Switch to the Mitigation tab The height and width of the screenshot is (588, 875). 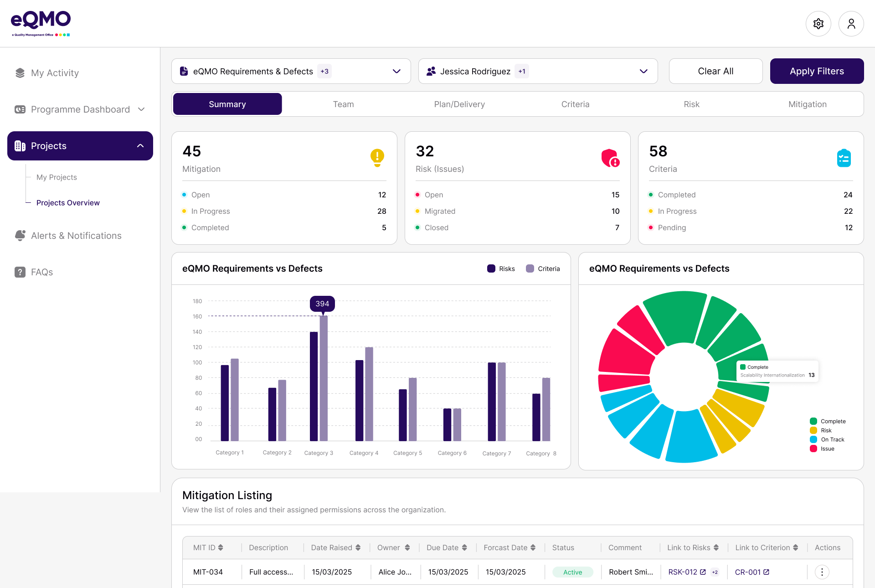pyautogui.click(x=808, y=104)
